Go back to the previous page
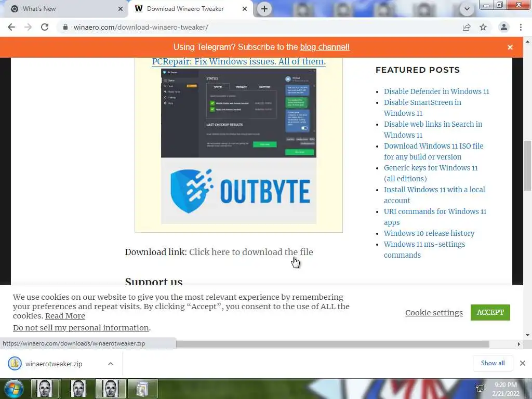Image resolution: width=532 pixels, height=399 pixels. coord(11,27)
